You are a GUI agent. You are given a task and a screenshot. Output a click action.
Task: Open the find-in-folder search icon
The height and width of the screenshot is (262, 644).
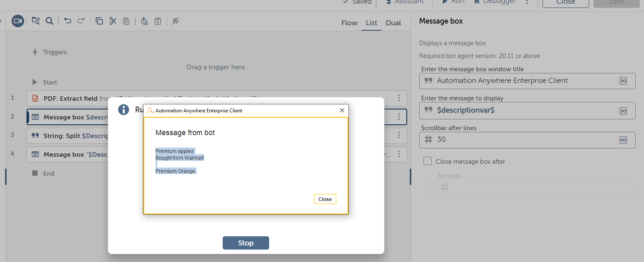[36, 21]
